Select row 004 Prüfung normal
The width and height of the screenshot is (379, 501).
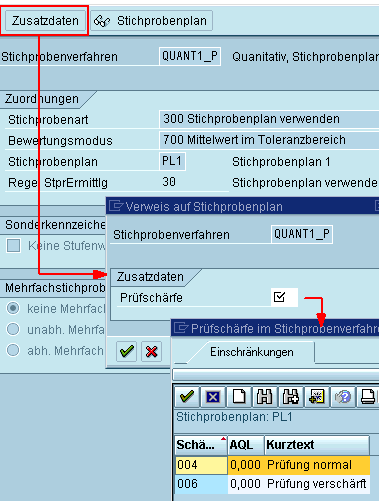point(273,465)
